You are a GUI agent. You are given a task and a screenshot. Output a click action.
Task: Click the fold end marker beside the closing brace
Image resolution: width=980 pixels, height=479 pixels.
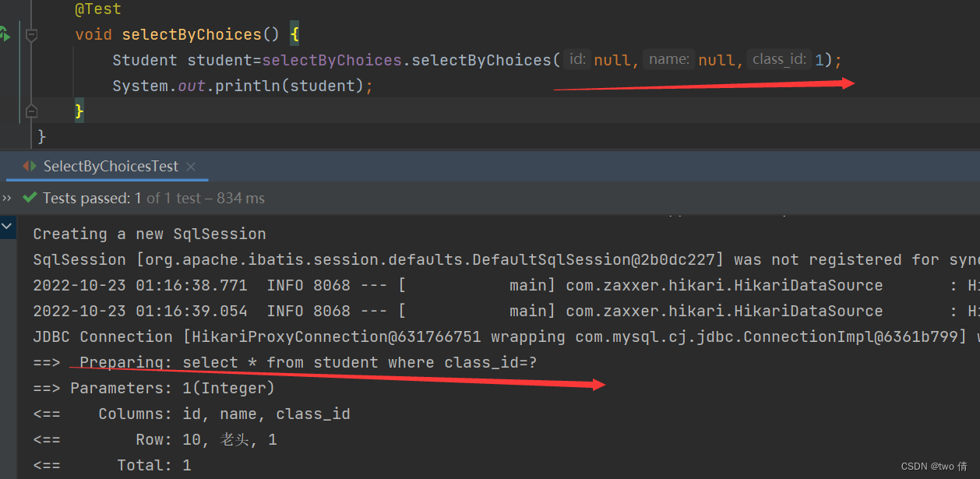point(31,111)
